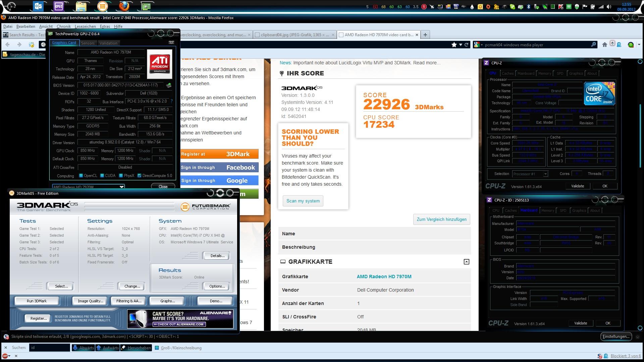Click the Firefox forward arrow
This screenshot has width=644, height=362.
19,45
